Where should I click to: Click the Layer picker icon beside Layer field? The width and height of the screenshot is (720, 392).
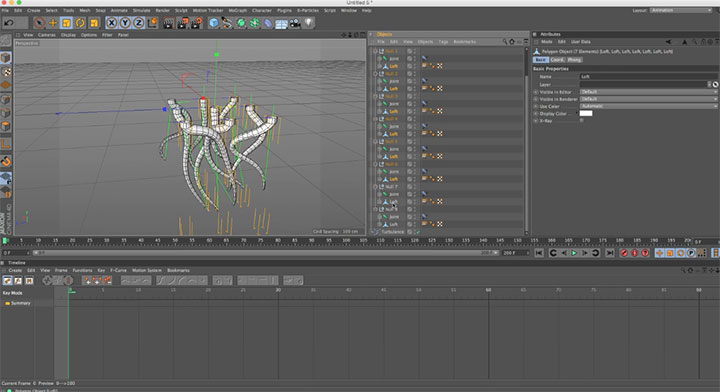coord(715,84)
